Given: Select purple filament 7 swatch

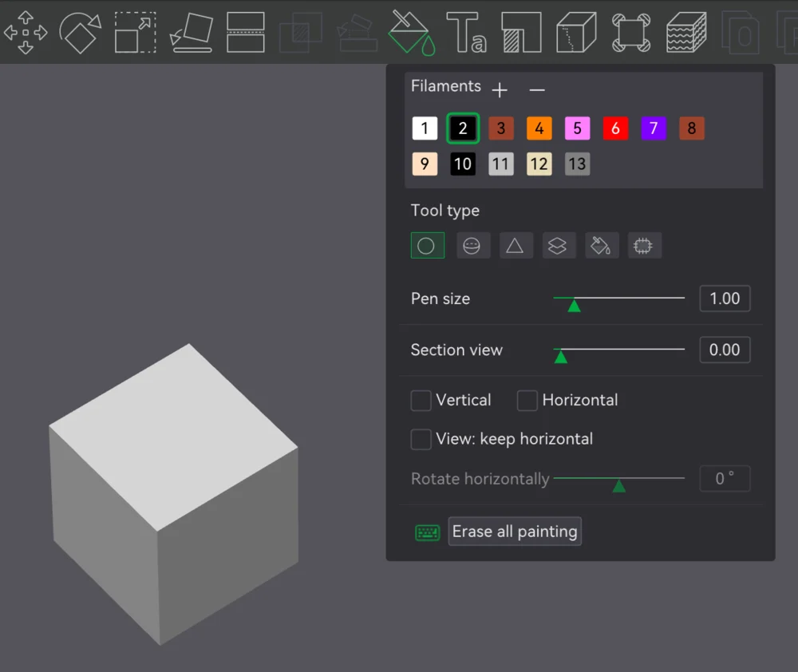Looking at the screenshot, I should (x=654, y=128).
